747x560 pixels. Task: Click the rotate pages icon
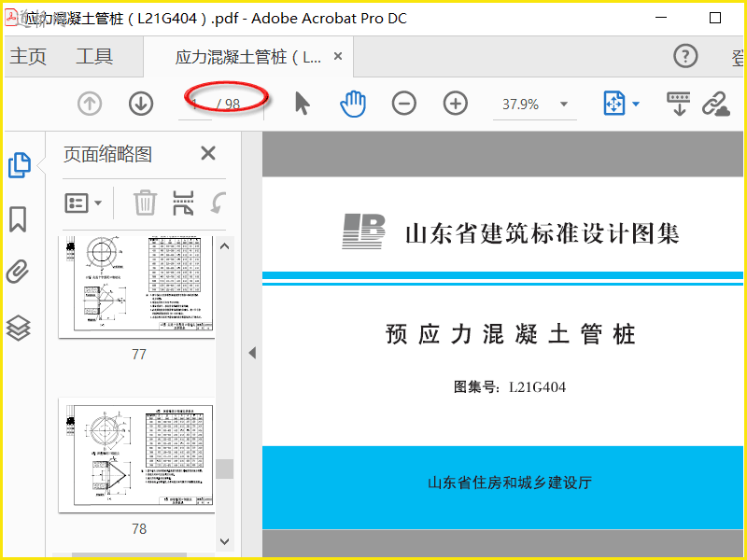(x=218, y=203)
